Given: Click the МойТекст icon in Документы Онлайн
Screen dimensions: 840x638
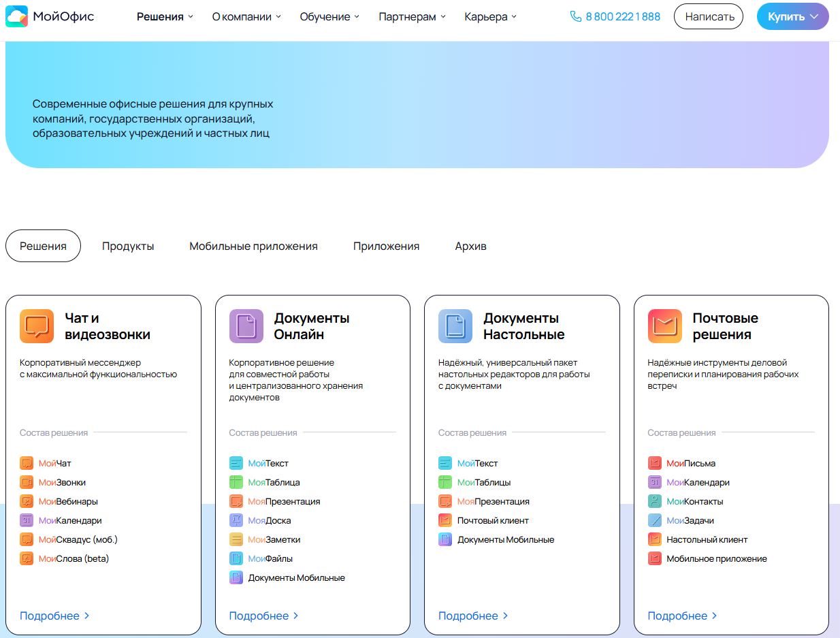Looking at the screenshot, I should (236, 463).
